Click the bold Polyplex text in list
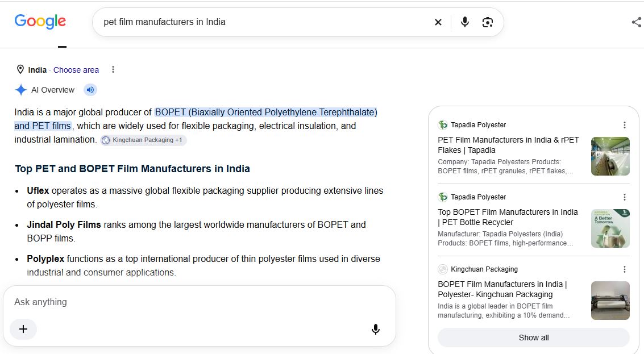This screenshot has width=644, height=354. (x=45, y=259)
